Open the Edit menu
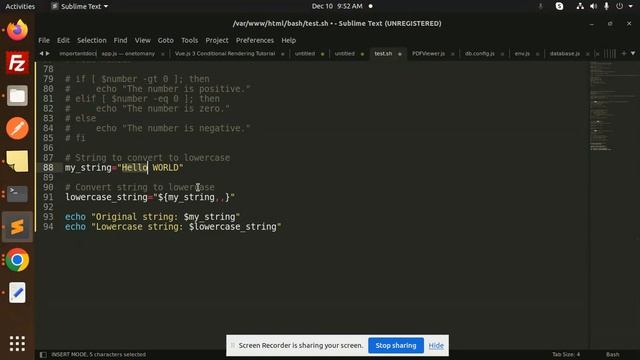The height and width of the screenshot is (360, 640). [x=63, y=40]
